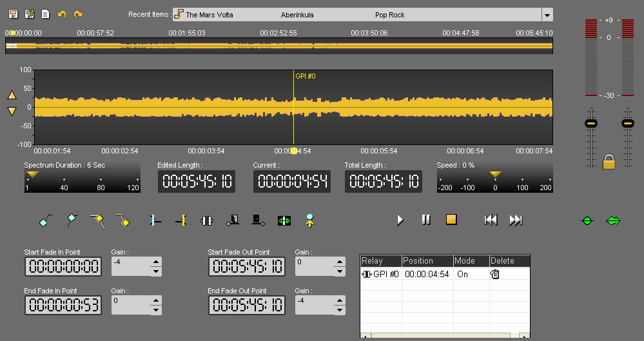644x341 pixels.
Task: Click the last yellow fade-out marker icon
Action: (x=124, y=220)
